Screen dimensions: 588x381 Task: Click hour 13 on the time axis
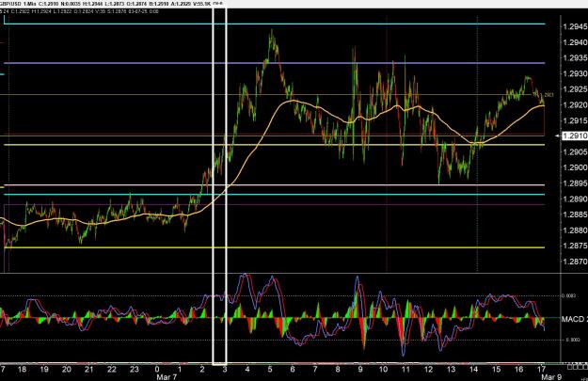tap(451, 369)
